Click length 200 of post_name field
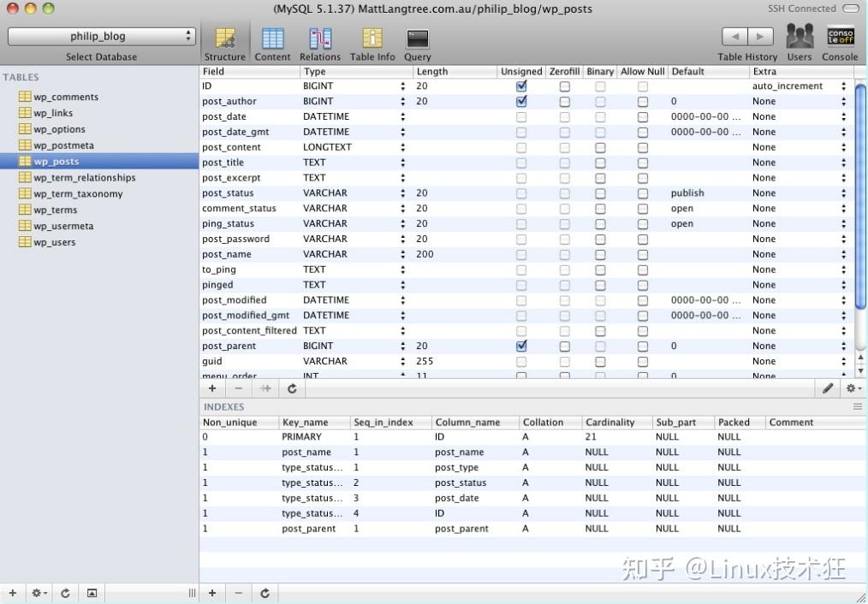 [425, 254]
